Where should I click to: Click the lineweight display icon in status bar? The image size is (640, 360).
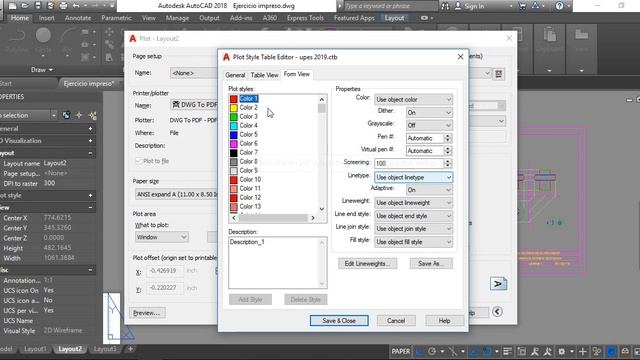coord(507,351)
